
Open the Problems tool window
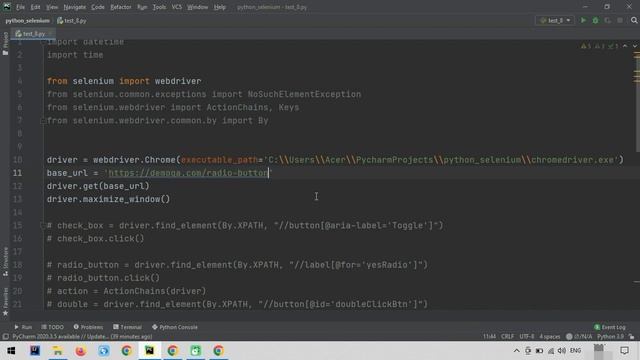coord(88,327)
